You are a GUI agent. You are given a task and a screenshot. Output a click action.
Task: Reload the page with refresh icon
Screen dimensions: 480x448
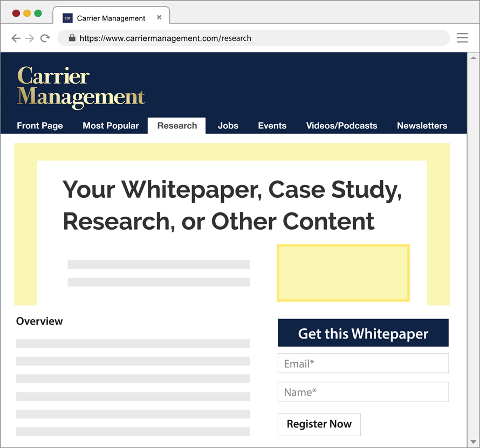[x=45, y=38]
